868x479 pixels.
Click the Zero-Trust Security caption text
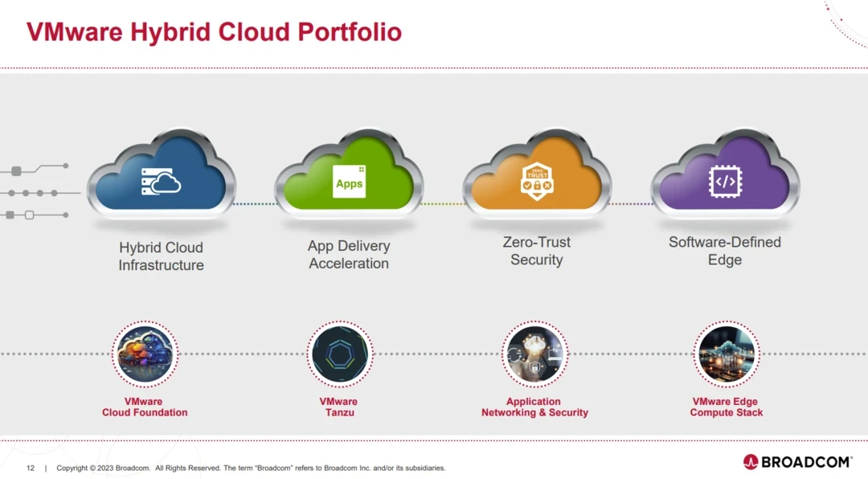pyautogui.click(x=536, y=251)
